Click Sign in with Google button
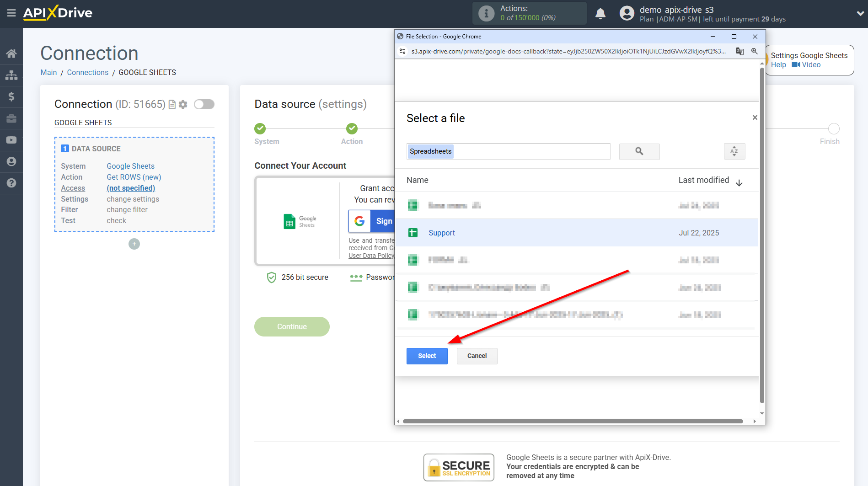The image size is (868, 486). click(372, 221)
